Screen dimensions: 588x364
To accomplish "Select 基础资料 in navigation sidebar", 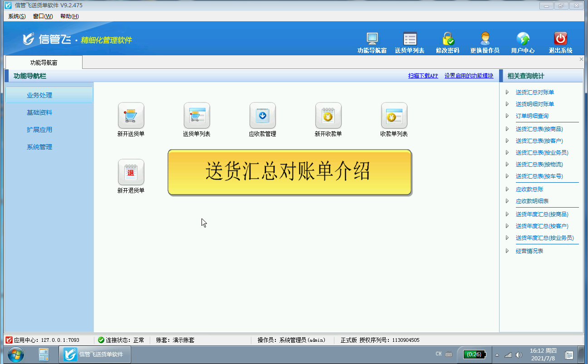I will click(x=39, y=112).
